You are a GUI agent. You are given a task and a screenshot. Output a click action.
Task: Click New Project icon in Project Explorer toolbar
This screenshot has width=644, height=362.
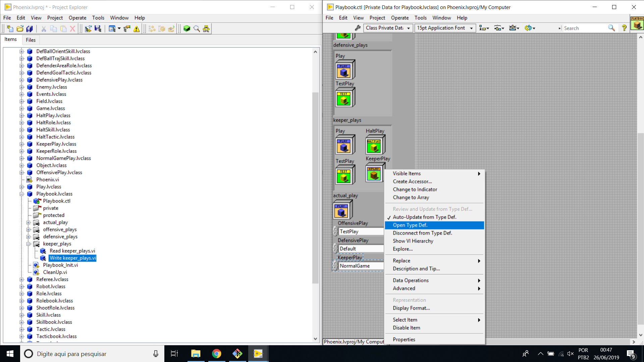[x=10, y=29]
